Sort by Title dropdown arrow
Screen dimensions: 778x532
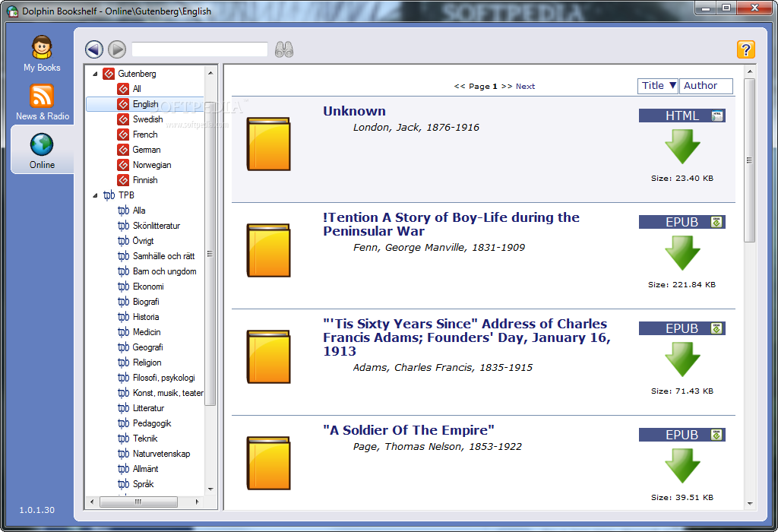click(x=672, y=85)
